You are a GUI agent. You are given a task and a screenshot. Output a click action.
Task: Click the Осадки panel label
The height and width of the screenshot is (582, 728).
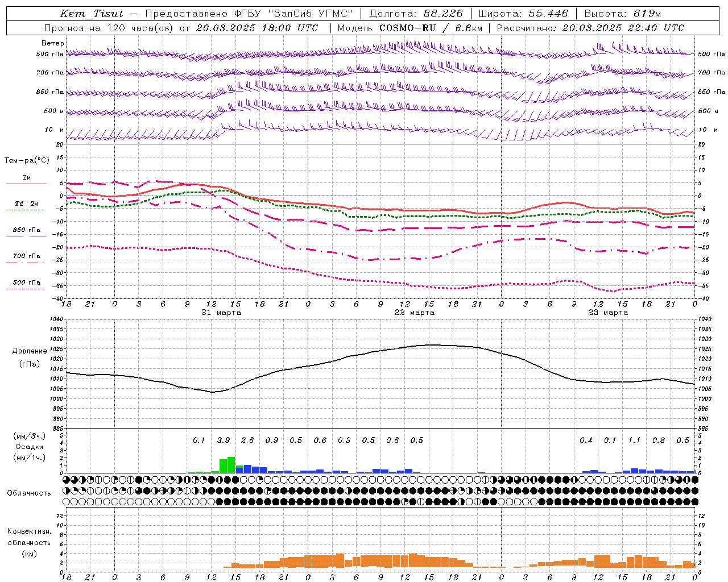pos(30,447)
